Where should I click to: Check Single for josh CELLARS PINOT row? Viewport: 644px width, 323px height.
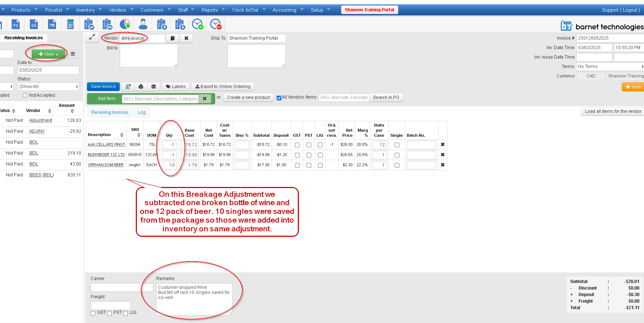pos(397,145)
